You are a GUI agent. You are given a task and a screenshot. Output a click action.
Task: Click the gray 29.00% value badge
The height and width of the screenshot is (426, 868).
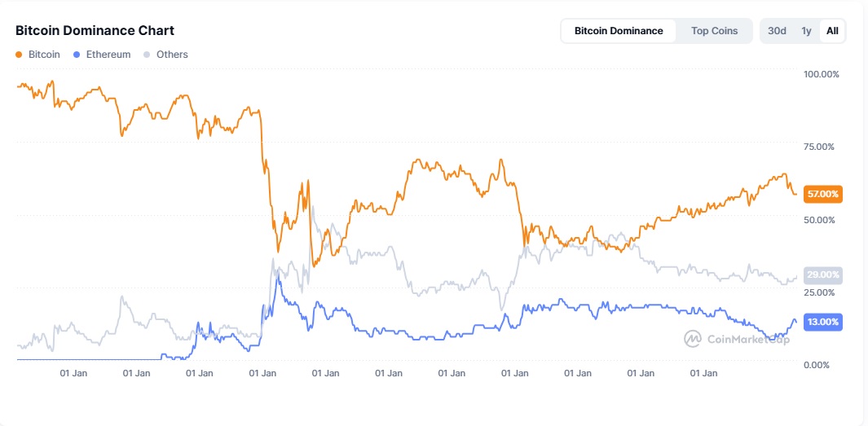pos(822,275)
